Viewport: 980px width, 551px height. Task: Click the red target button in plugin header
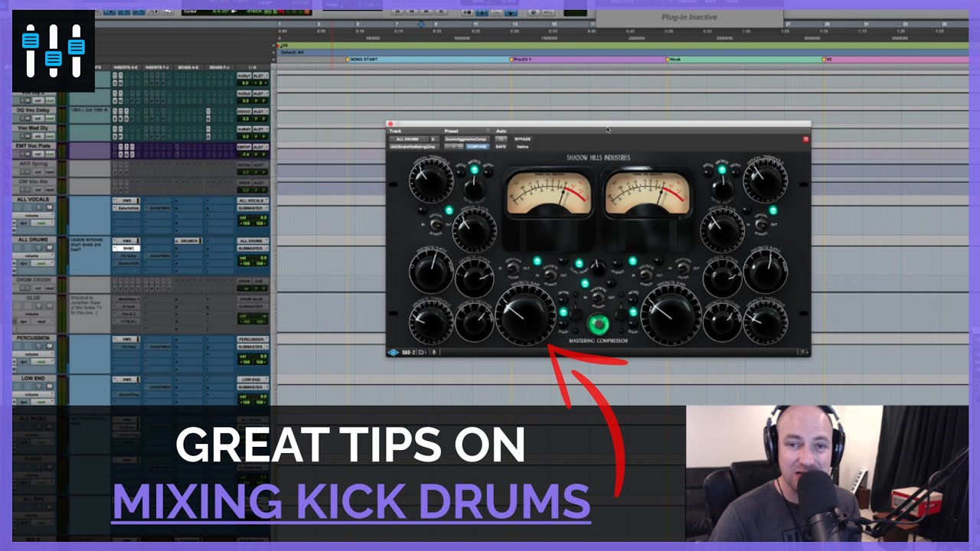pyautogui.click(x=805, y=139)
